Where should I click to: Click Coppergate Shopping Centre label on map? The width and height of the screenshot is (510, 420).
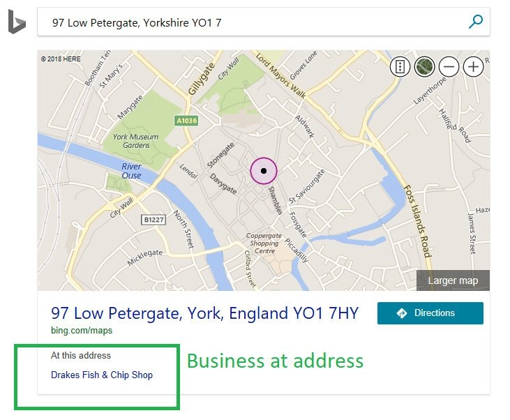[x=264, y=243]
